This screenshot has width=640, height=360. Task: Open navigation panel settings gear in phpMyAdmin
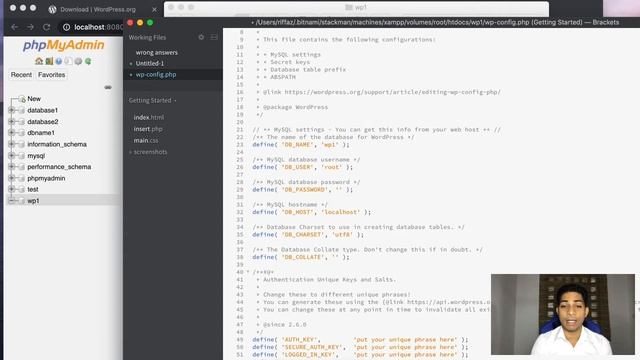pyautogui.click(x=78, y=61)
